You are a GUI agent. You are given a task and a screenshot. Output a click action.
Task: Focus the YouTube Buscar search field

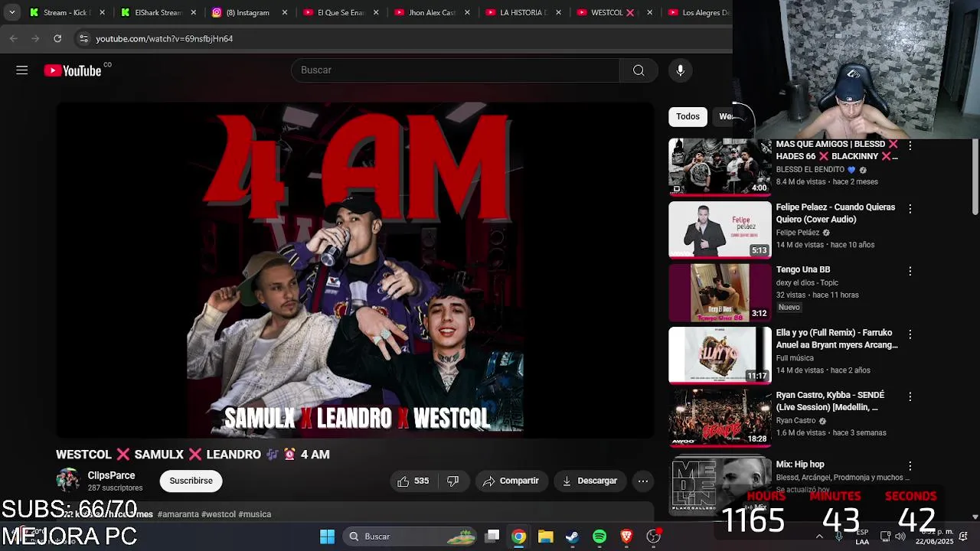tap(456, 70)
